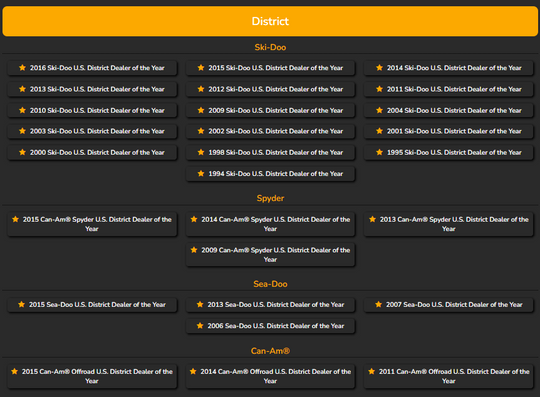Select 2014 Ski-Doo U.S. District Dealer text
Viewport: 540px width, 397px height.
click(454, 68)
